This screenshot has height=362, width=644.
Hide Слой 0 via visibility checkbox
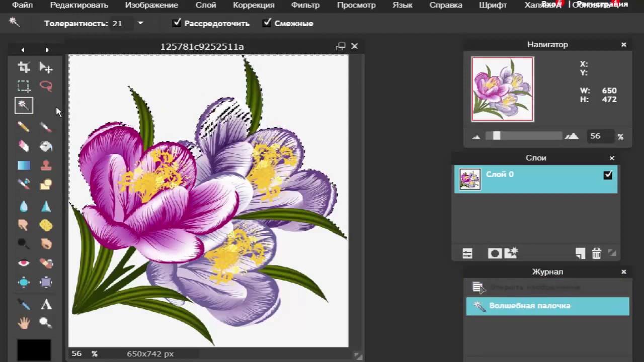[608, 175]
